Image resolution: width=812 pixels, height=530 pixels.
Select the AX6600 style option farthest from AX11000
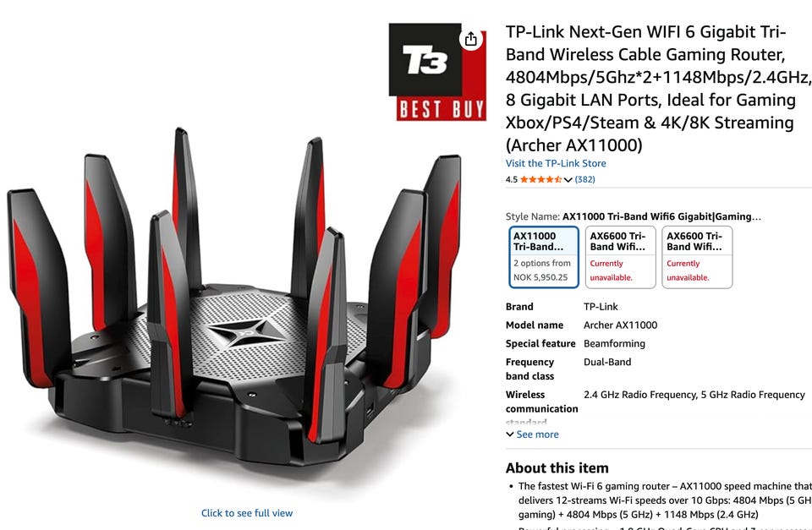(x=697, y=257)
